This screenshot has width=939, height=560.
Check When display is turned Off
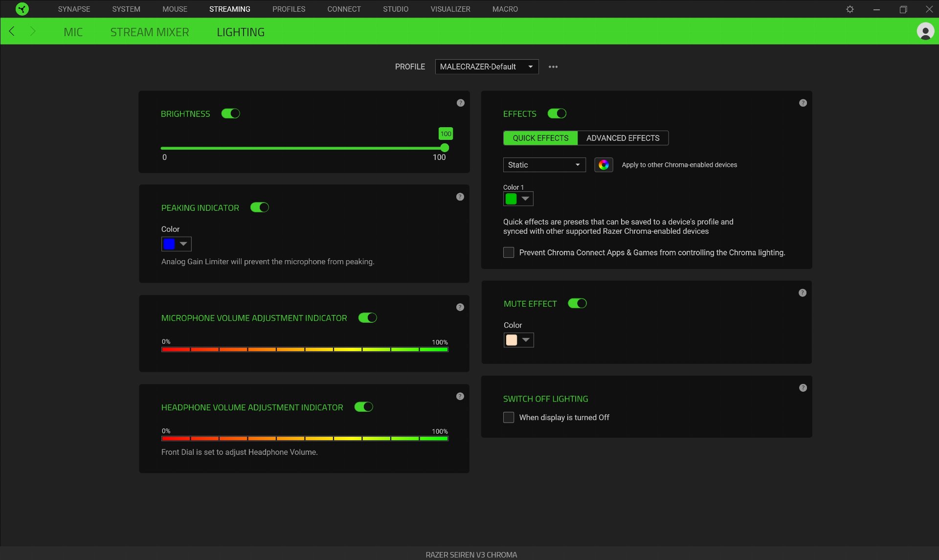(509, 417)
